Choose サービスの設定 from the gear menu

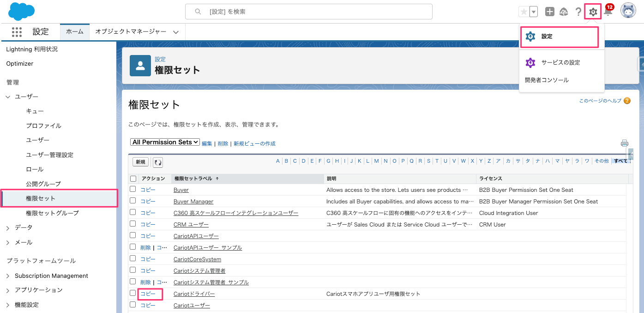(x=561, y=62)
